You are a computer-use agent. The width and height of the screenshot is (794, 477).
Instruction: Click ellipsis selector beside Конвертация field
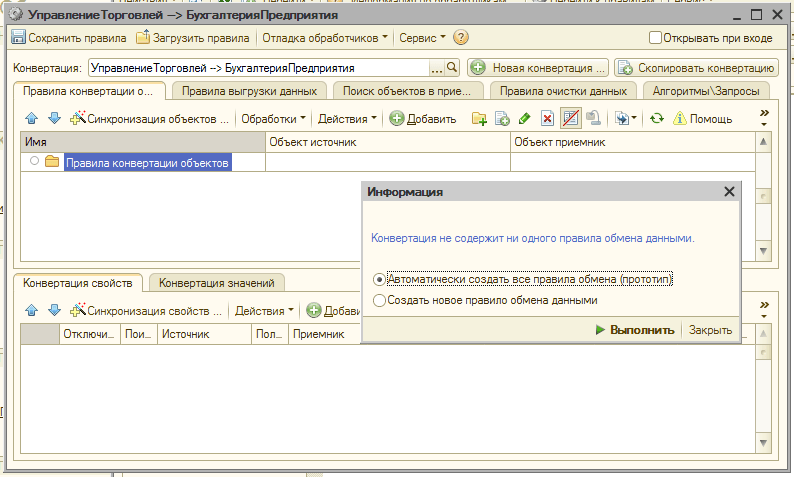pos(436,68)
